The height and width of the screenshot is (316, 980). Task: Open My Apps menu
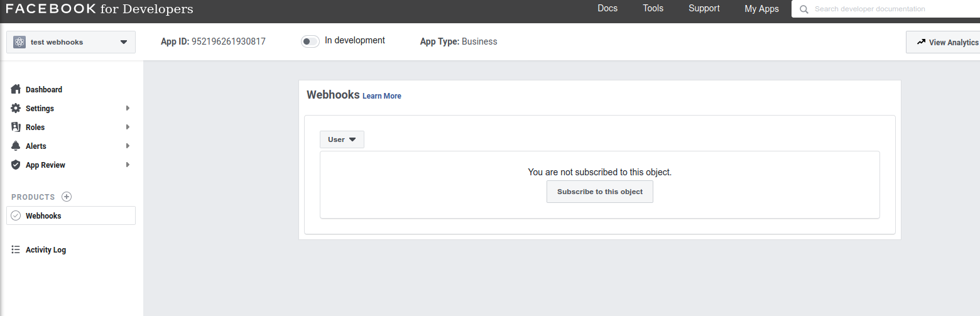(x=762, y=9)
